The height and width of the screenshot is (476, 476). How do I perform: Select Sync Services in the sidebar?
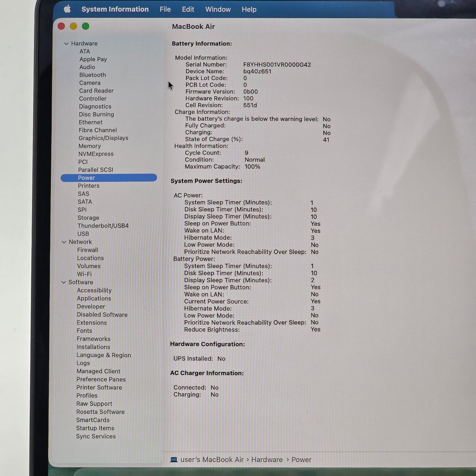click(x=96, y=436)
